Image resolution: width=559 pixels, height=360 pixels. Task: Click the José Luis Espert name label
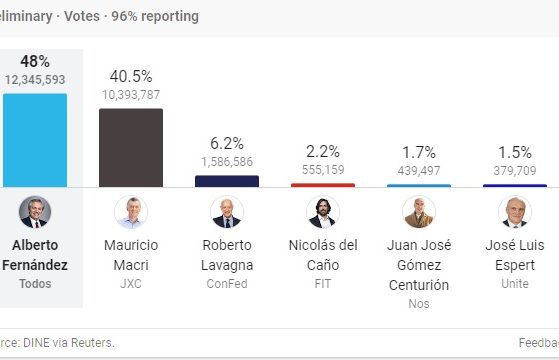point(515,255)
